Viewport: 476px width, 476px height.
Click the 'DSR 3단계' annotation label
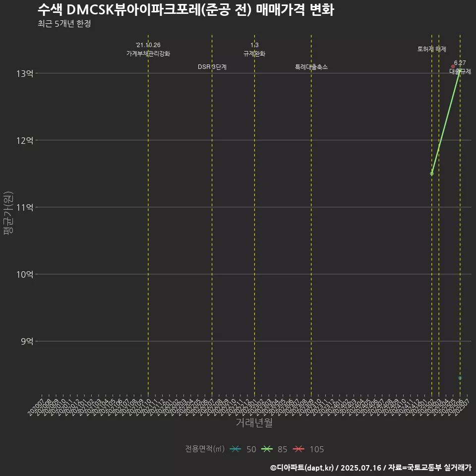(x=212, y=67)
